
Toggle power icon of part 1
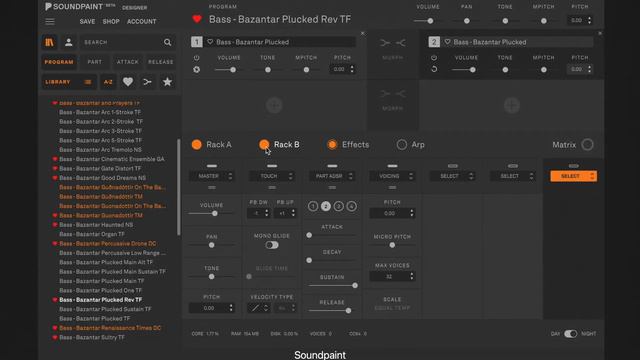point(196,58)
